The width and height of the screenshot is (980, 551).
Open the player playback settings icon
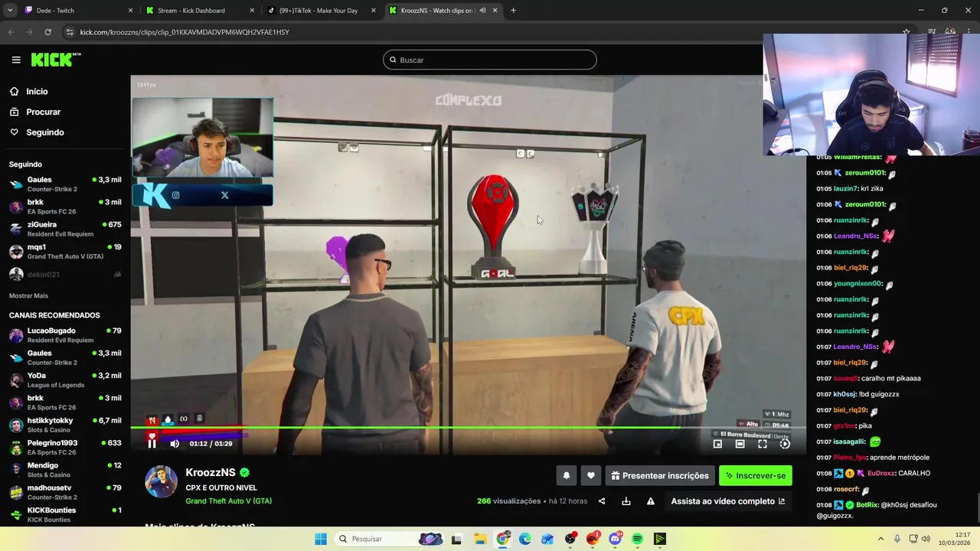pos(785,444)
